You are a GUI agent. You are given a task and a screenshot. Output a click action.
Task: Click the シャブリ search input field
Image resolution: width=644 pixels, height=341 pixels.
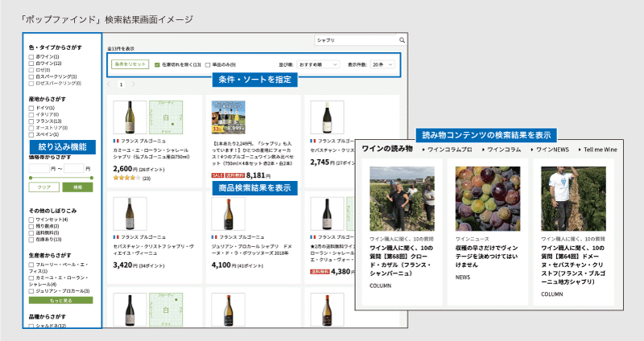coord(356,40)
